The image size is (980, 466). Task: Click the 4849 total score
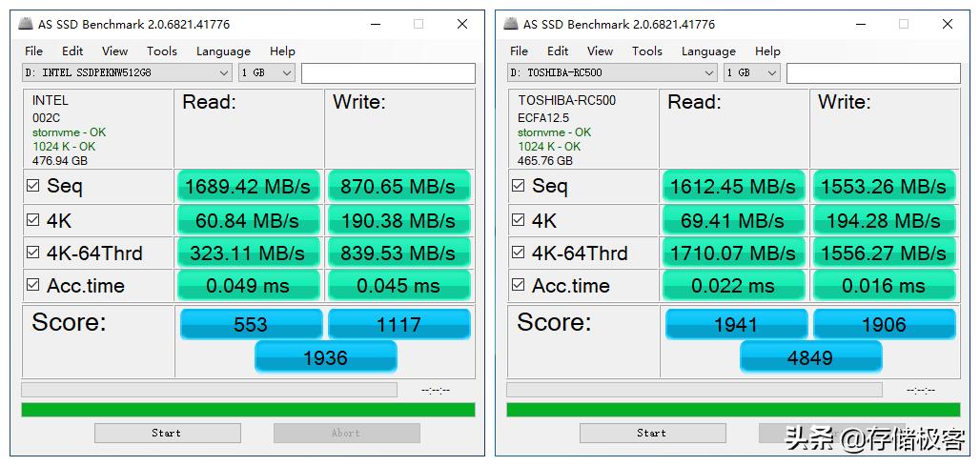pyautogui.click(x=810, y=357)
